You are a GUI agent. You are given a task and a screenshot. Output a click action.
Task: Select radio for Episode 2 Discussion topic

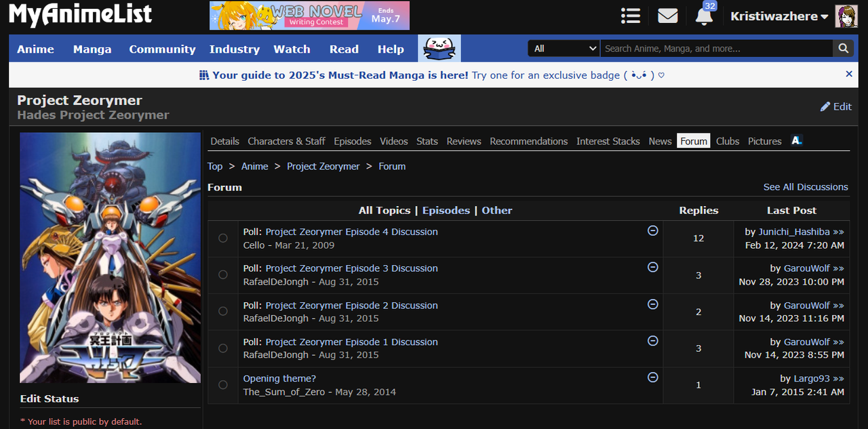tap(223, 311)
